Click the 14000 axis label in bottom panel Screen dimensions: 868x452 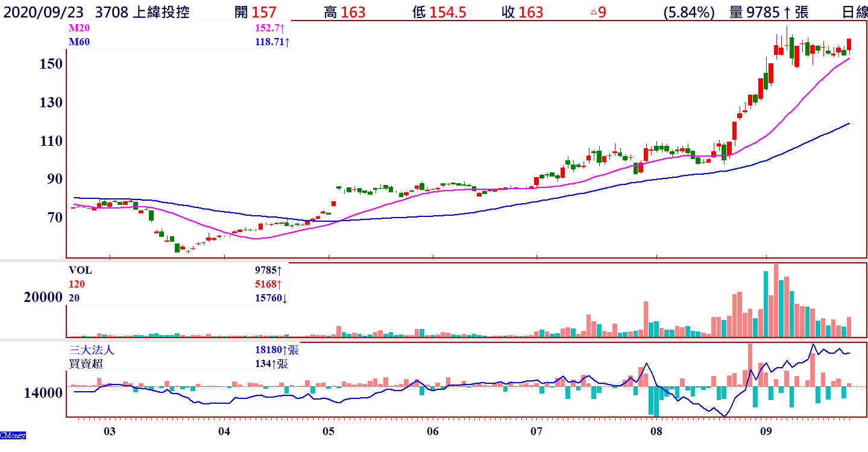point(42,393)
